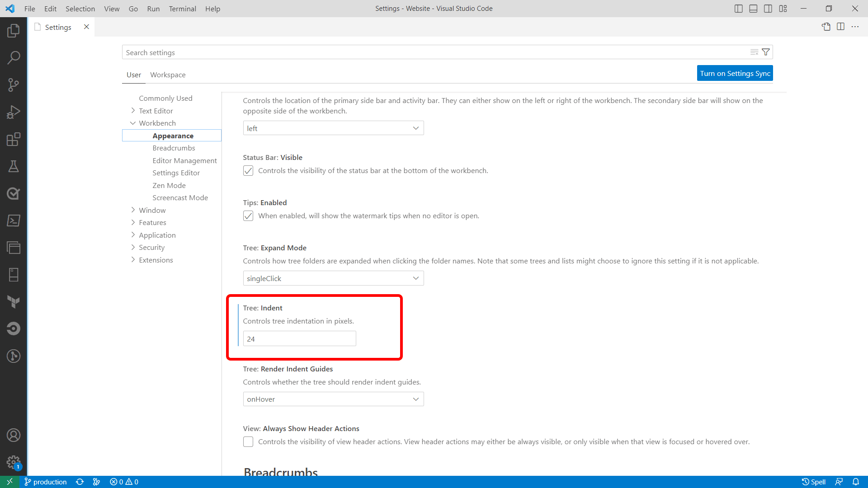Viewport: 868px width, 488px height.
Task: Click the filter settings funnel icon
Action: (x=766, y=52)
